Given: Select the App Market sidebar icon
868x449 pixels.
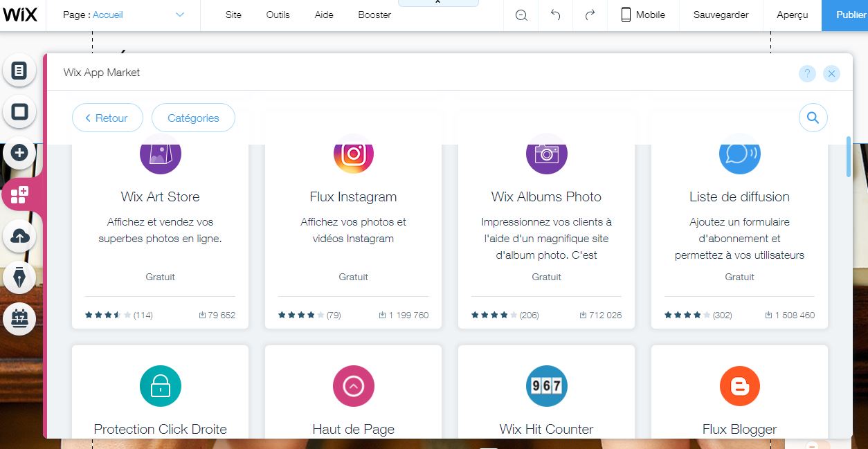Looking at the screenshot, I should click(19, 194).
